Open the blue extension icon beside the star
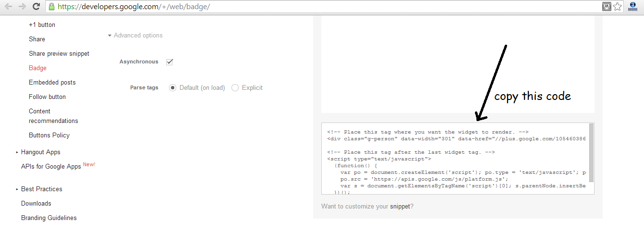 coord(633,7)
